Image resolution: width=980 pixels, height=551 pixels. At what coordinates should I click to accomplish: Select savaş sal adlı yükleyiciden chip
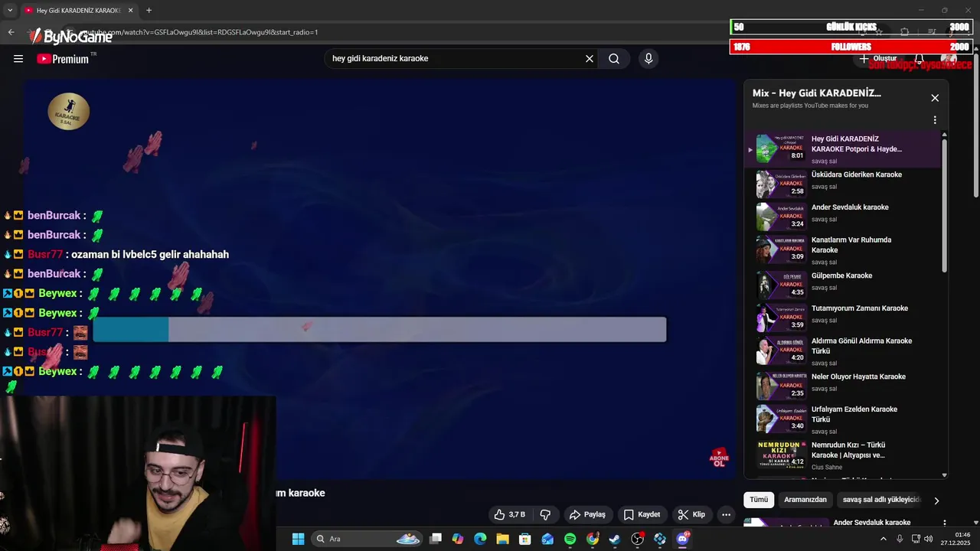[880, 500]
